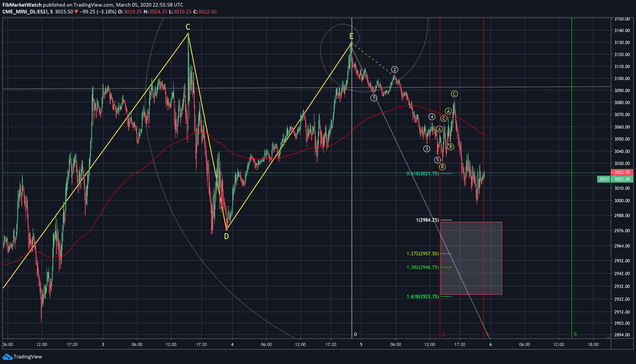636x364 pixels.
Task: Click the 2922.00 price axis label
Action: pyautogui.click(x=622, y=299)
